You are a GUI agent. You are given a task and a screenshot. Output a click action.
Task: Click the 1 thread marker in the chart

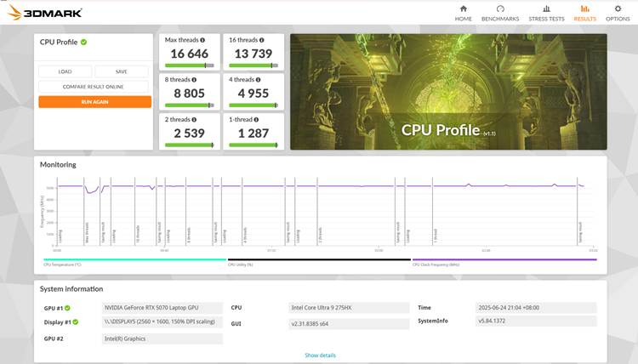435,236
